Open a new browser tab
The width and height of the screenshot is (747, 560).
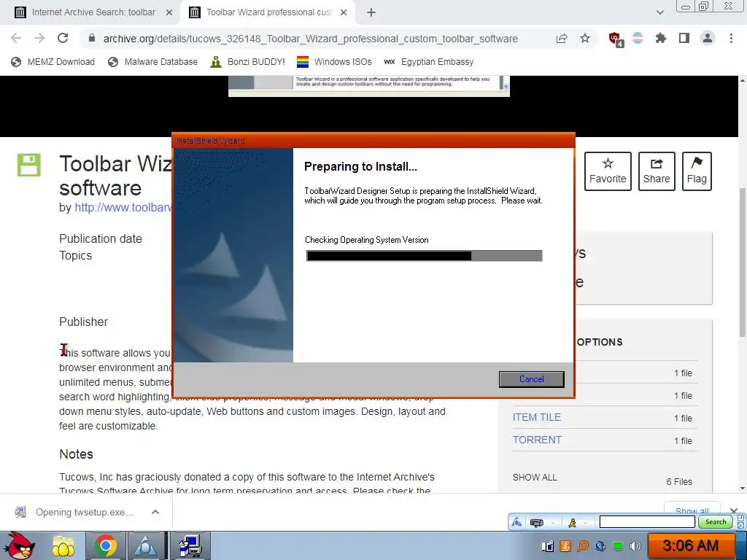(371, 12)
